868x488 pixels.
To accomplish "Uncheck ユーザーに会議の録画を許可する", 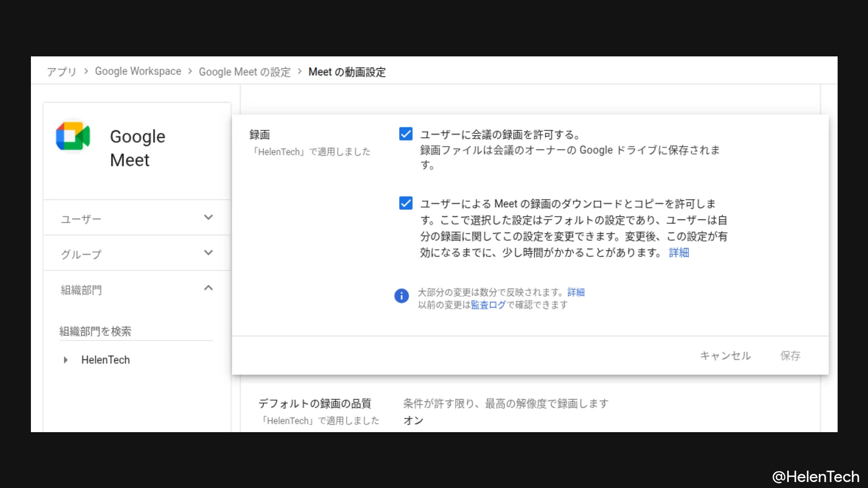I will coord(406,133).
